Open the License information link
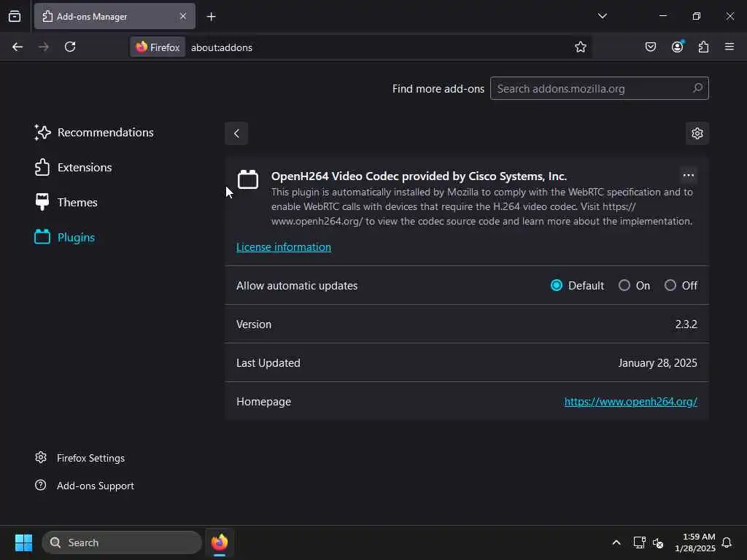The image size is (747, 560). [x=284, y=247]
